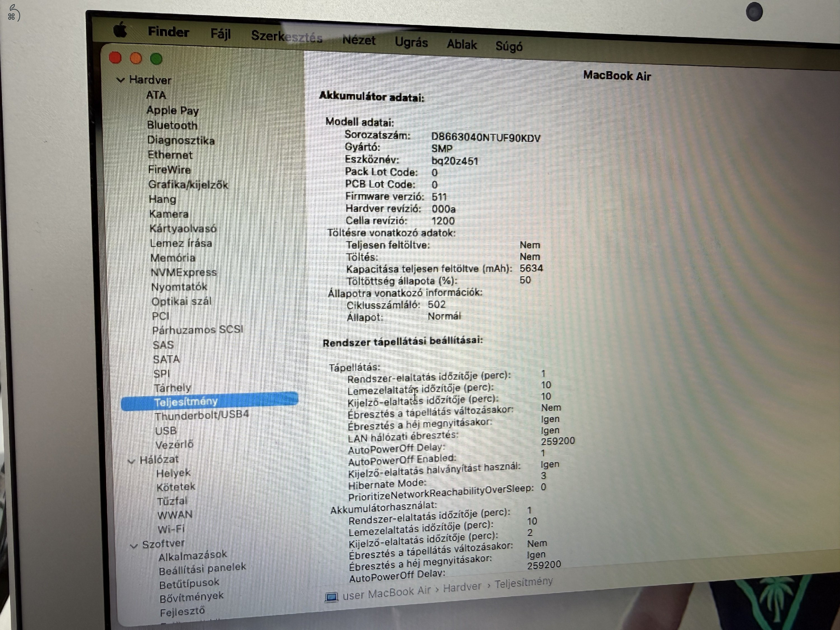Select WWAN under Hálózat
The width and height of the screenshot is (840, 630).
175,515
